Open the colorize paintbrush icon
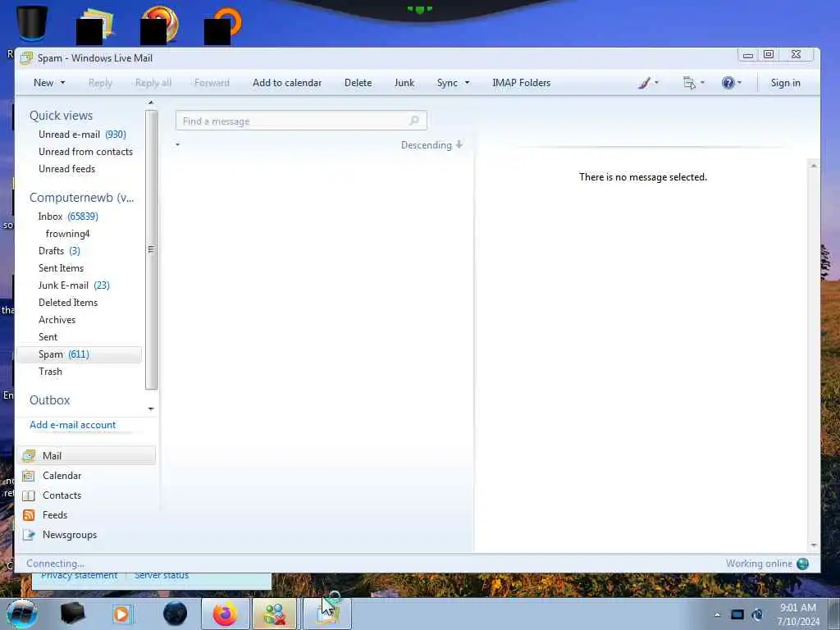This screenshot has height=630, width=840. coord(645,83)
